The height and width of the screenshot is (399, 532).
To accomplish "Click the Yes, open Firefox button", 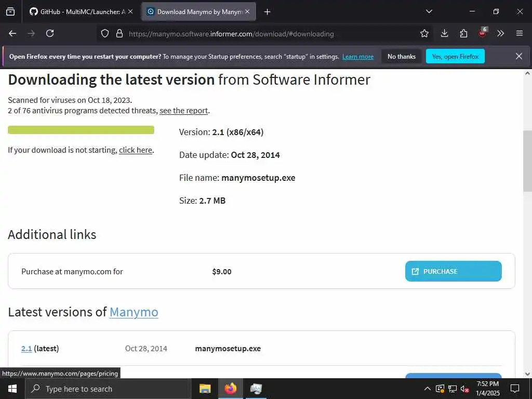I will (x=455, y=57).
